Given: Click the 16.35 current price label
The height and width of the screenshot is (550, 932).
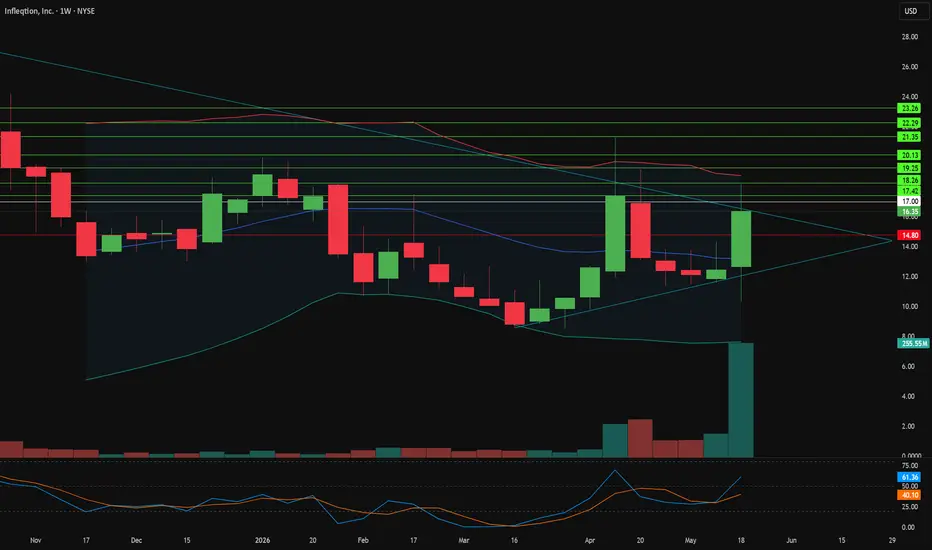Looking at the screenshot, I should pyautogui.click(x=909, y=212).
